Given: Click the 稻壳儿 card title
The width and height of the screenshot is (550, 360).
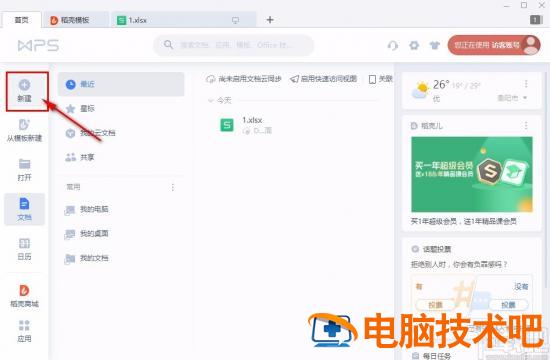Looking at the screenshot, I should 431,126.
